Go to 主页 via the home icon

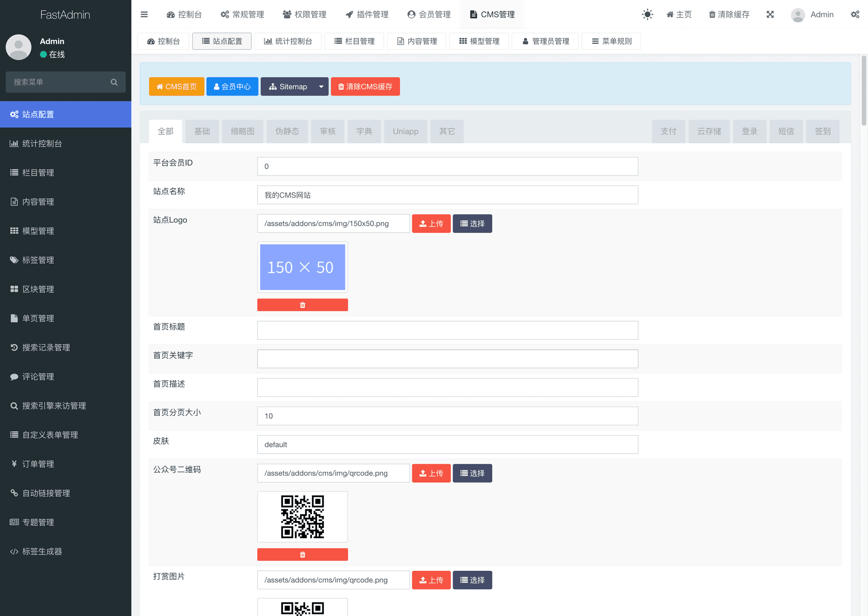(x=679, y=14)
